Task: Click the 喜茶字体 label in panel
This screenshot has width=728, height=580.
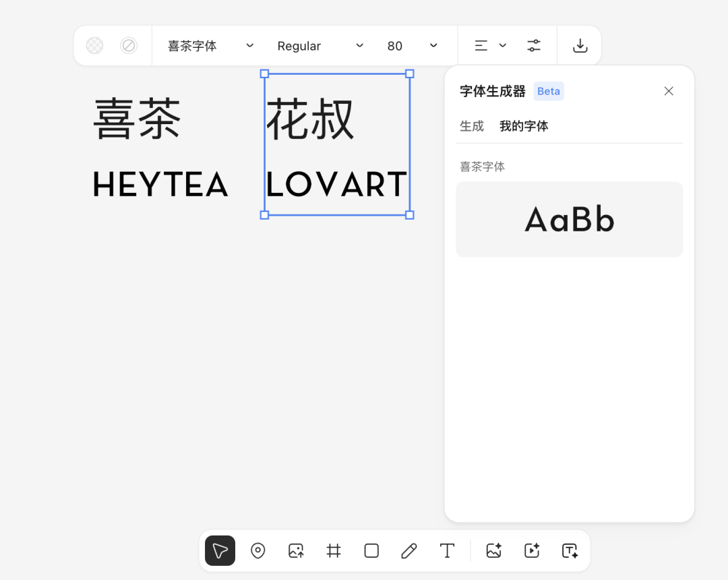Action: (482, 167)
